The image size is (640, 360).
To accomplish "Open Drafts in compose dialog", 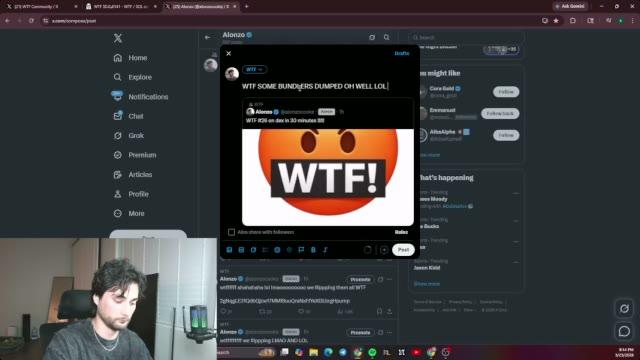I will [x=402, y=53].
